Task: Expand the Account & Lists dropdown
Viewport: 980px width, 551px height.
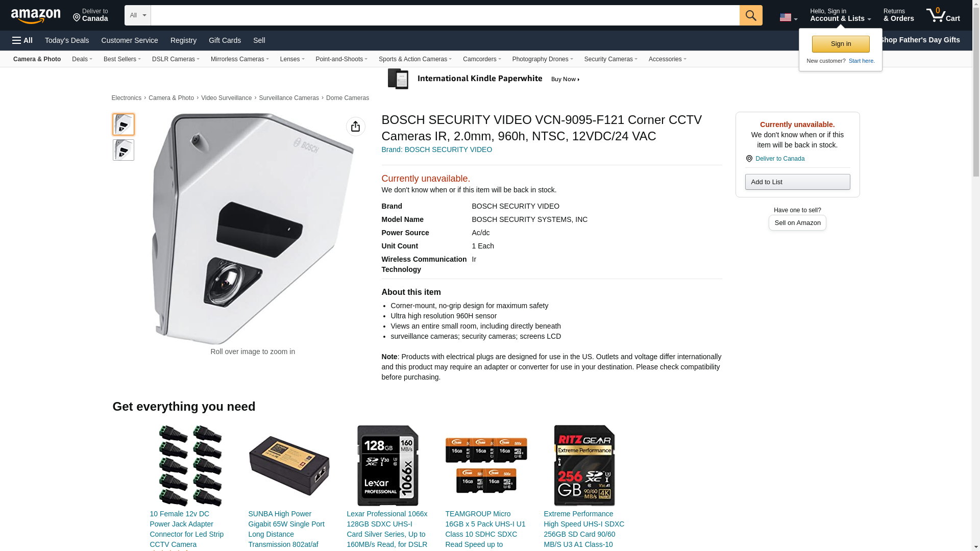Action: point(840,15)
